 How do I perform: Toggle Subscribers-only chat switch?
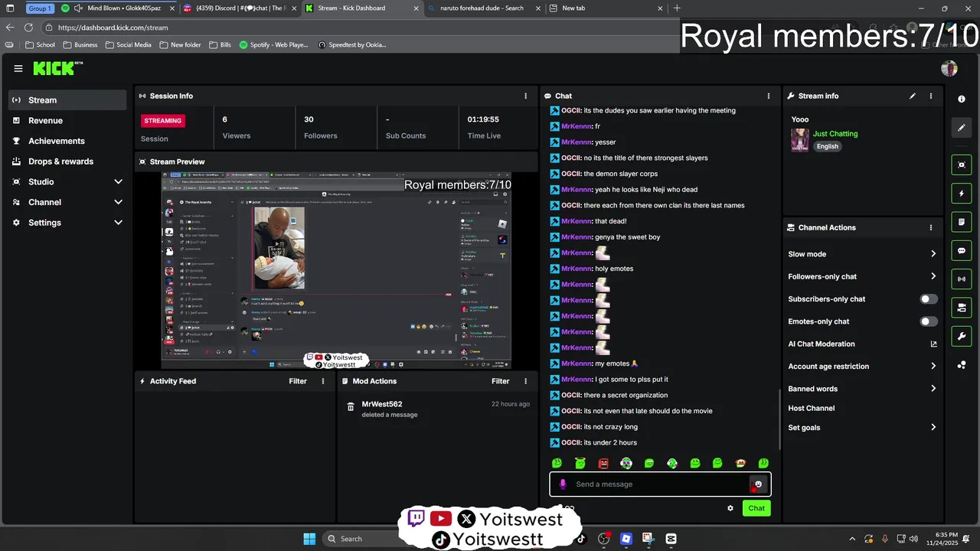(929, 299)
